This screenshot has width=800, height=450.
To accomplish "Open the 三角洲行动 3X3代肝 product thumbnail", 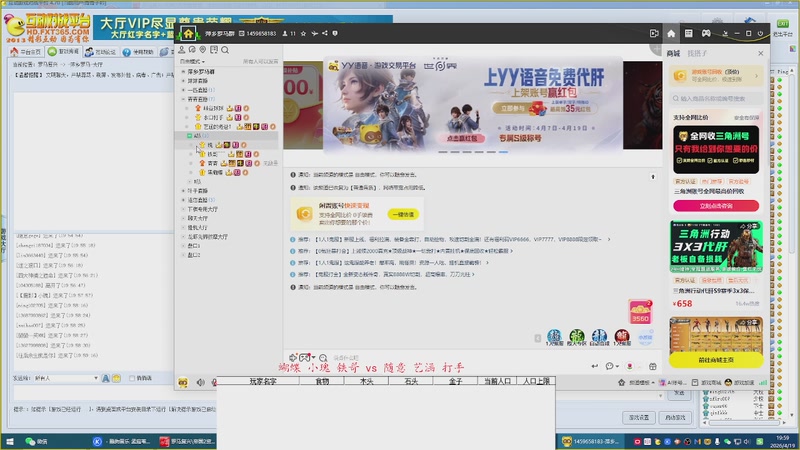I will pos(716,247).
